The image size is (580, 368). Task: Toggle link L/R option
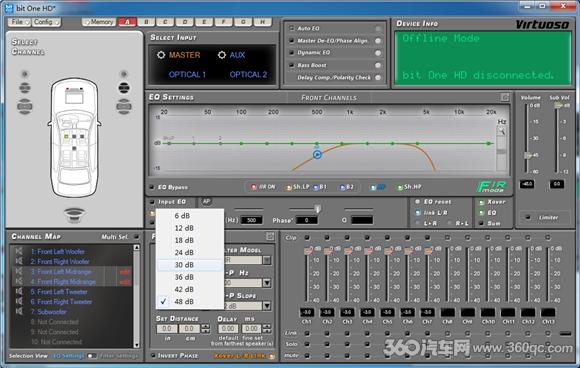pos(418,213)
